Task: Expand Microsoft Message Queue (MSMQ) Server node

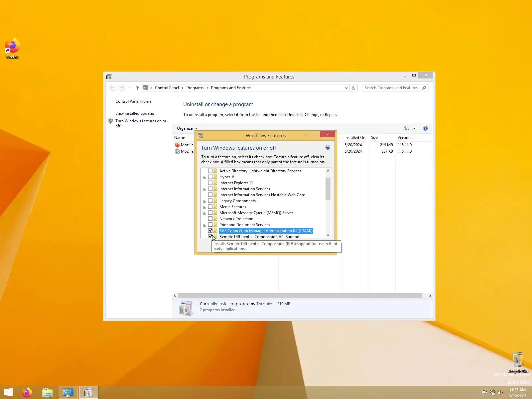Action: coord(204,213)
